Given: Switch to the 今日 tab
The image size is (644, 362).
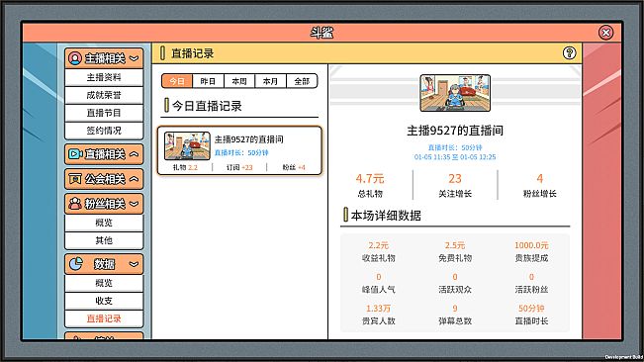Looking at the screenshot, I should click(177, 81).
